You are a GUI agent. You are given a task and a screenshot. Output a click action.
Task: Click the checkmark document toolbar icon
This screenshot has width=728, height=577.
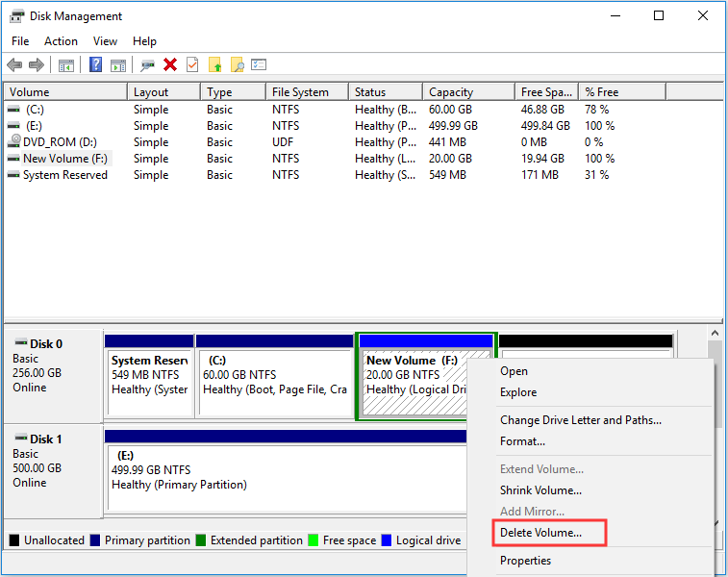click(x=192, y=64)
